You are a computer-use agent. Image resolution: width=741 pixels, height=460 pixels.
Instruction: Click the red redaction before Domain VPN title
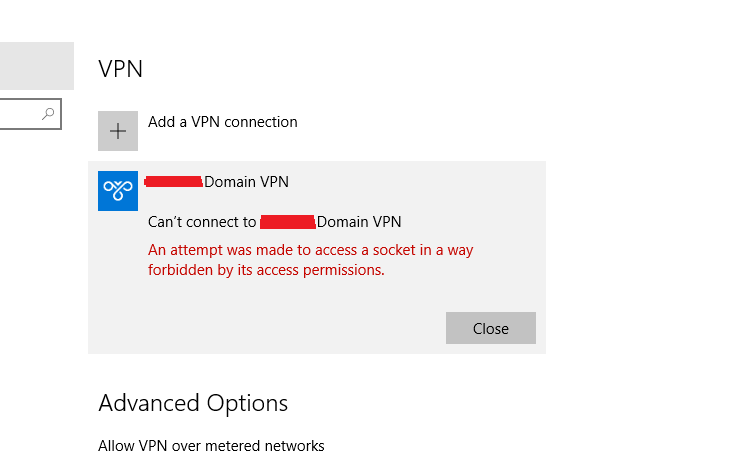tap(174, 182)
